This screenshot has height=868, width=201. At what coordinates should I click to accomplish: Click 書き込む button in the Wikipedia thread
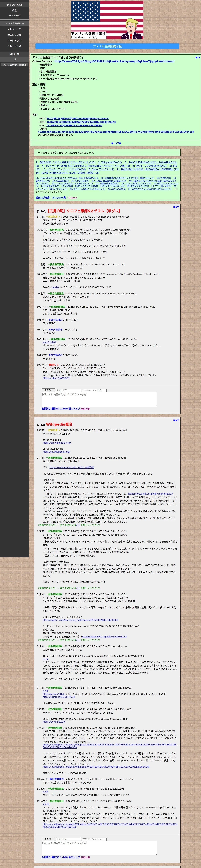[x=48, y=839]
